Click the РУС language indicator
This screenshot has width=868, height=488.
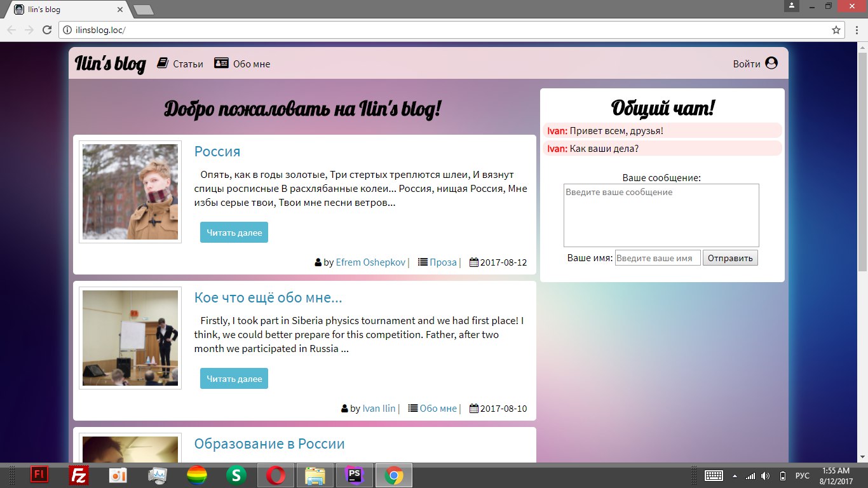click(803, 476)
